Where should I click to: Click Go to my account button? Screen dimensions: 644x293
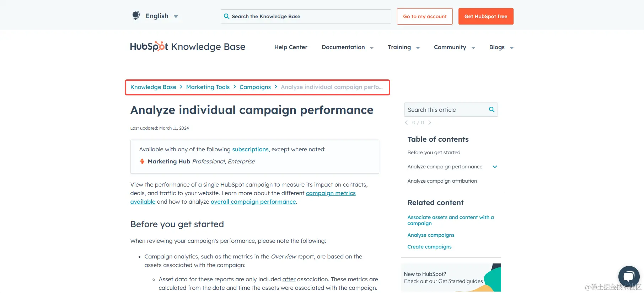(x=425, y=16)
